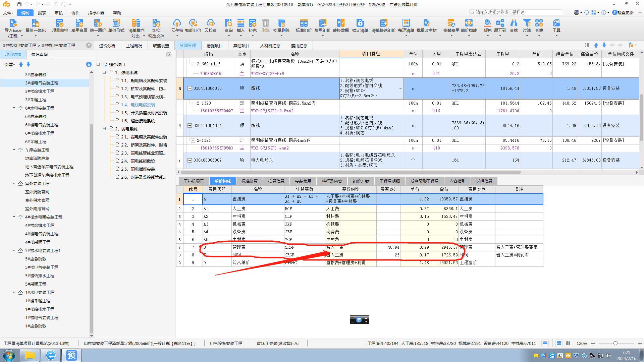Move item up with blue arrow
Image resolution: width=644 pixels, height=362 pixels.
click(x=596, y=45)
